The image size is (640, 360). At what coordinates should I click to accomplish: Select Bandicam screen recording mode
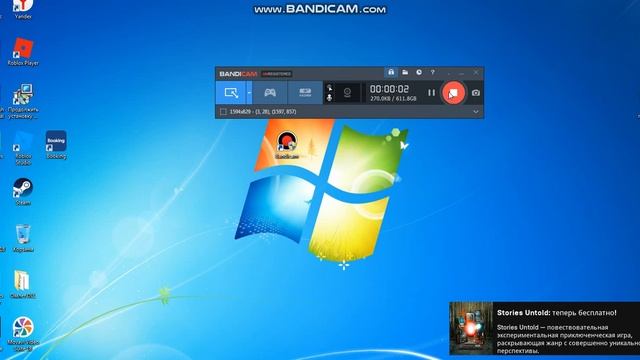click(231, 93)
